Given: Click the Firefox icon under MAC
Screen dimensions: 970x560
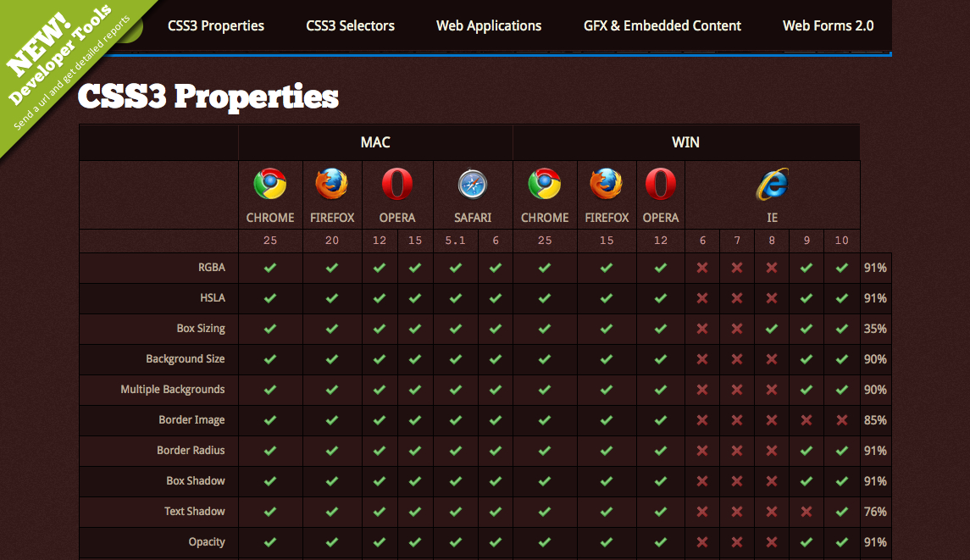Looking at the screenshot, I should pyautogui.click(x=331, y=183).
